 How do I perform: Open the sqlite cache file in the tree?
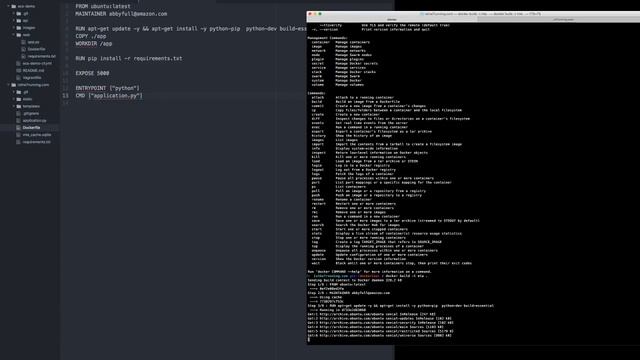click(37, 135)
